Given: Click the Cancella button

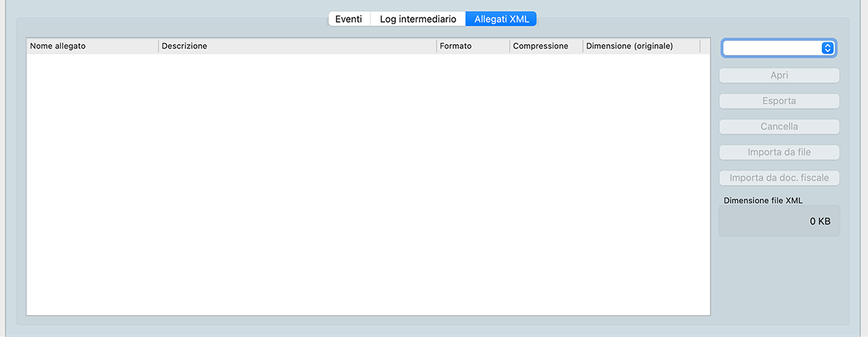Looking at the screenshot, I should point(779,127).
